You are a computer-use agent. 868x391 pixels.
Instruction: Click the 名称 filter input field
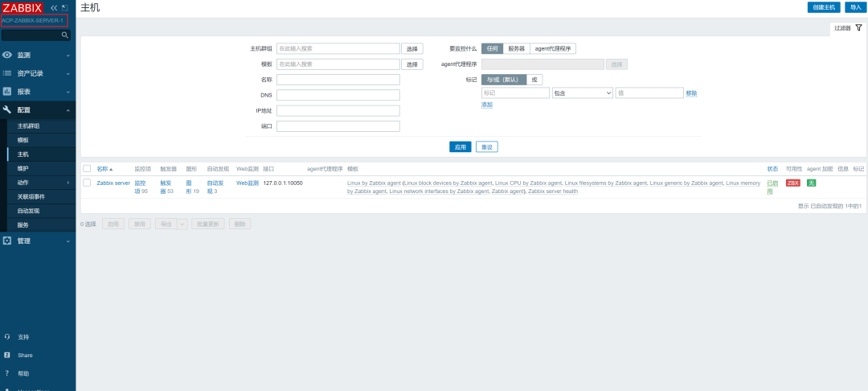[338, 80]
